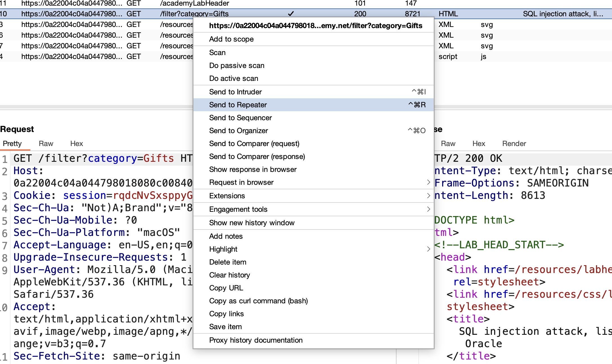Image resolution: width=612 pixels, height=364 pixels.
Task: Click the GET /filter?category=Gifts request line
Action: [103, 158]
